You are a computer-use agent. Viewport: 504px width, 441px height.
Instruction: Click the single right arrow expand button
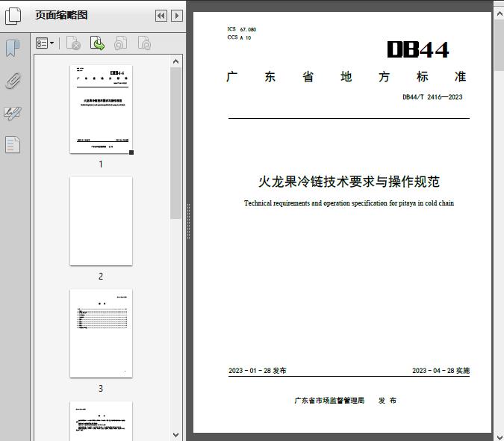(176, 16)
